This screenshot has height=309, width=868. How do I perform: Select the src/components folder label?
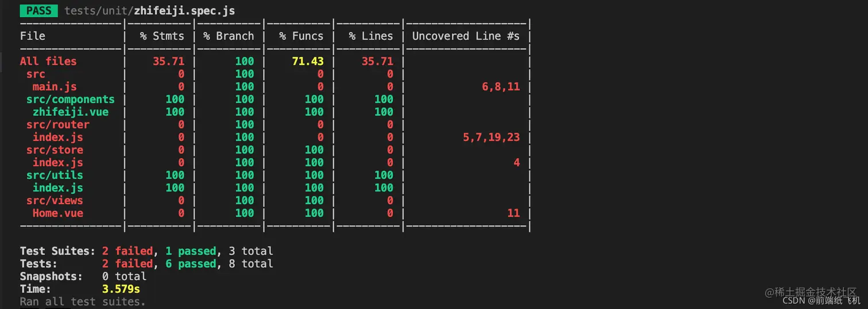click(71, 99)
